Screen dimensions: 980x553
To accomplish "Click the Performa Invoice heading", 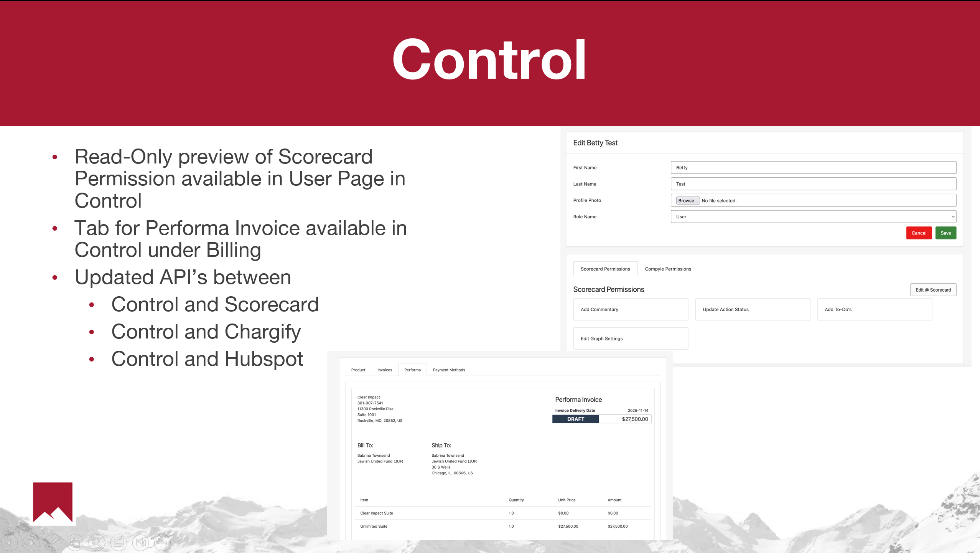I will 578,399.
